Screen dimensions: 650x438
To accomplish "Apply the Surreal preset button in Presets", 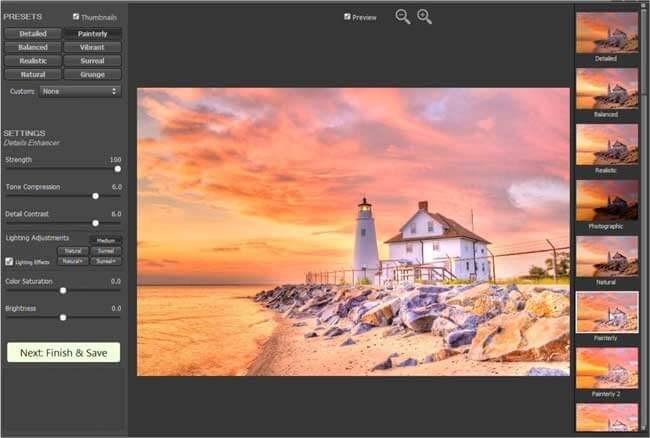I will click(92, 61).
